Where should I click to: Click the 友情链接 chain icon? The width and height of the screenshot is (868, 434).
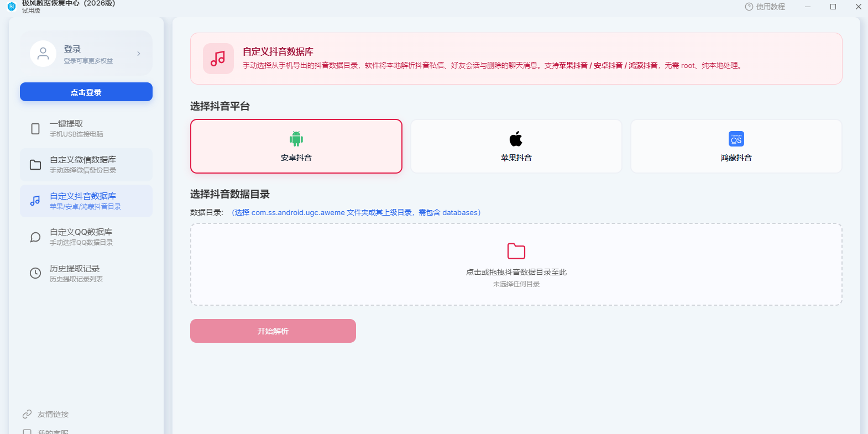27,414
